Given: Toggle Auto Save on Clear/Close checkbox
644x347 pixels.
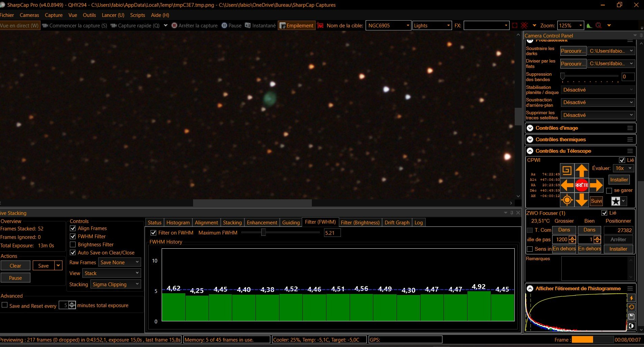Looking at the screenshot, I should click(x=73, y=253).
